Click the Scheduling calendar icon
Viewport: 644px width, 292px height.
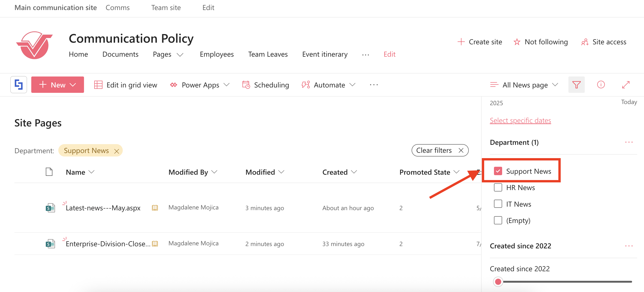(246, 85)
